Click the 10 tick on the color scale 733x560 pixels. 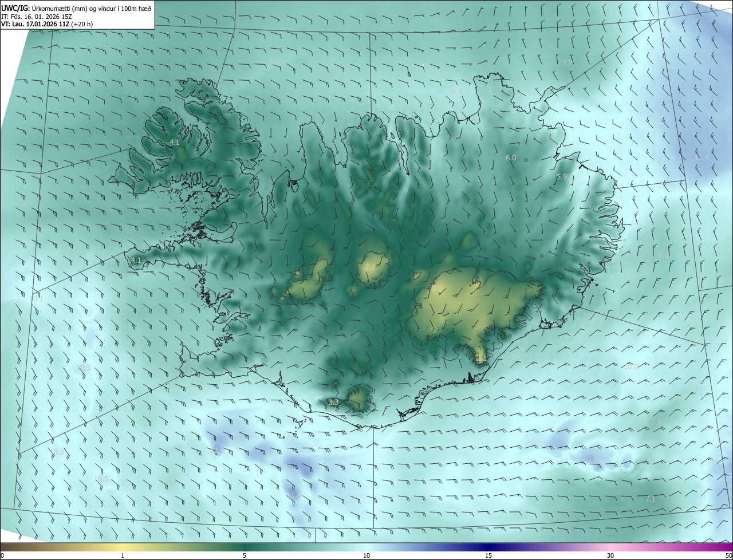pyautogui.click(x=366, y=555)
